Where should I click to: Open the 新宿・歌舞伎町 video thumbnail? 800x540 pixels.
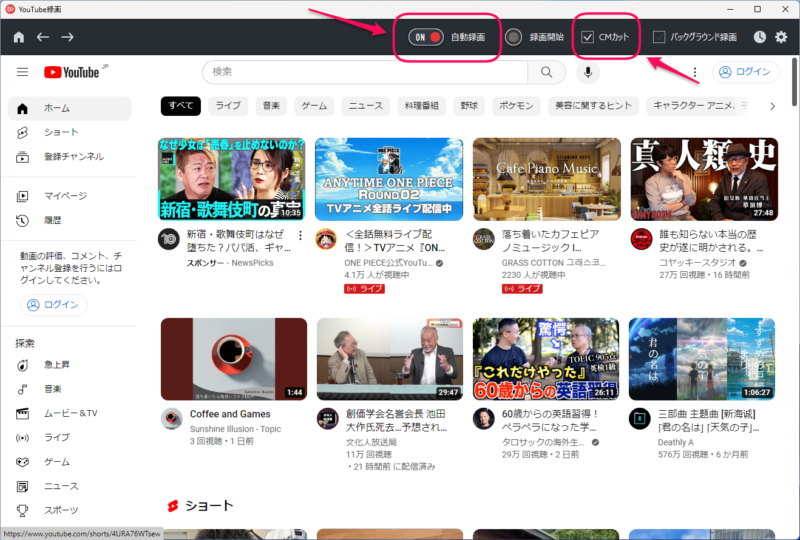point(232,179)
